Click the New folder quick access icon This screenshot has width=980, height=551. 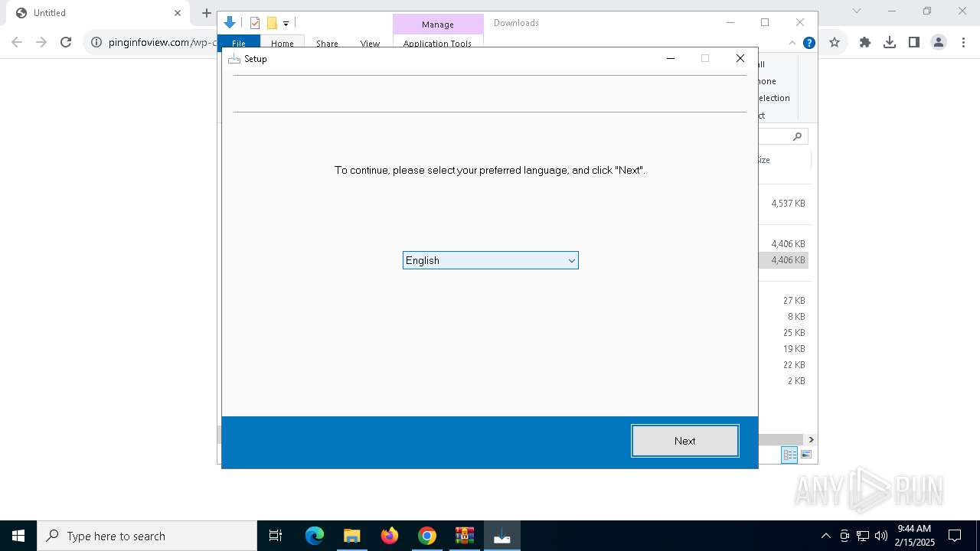tap(272, 23)
